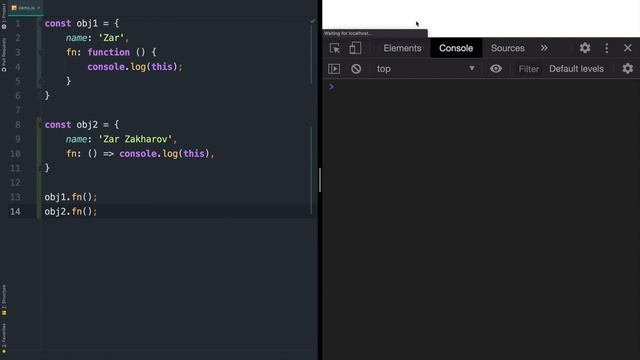Open the Project tool window
Screen dimensions: 640x360
4,16
